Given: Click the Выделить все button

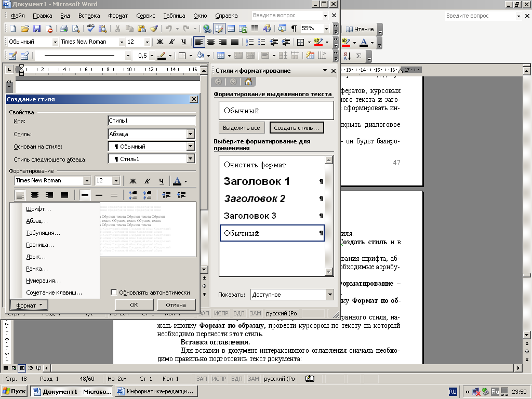Looking at the screenshot, I should point(242,128).
